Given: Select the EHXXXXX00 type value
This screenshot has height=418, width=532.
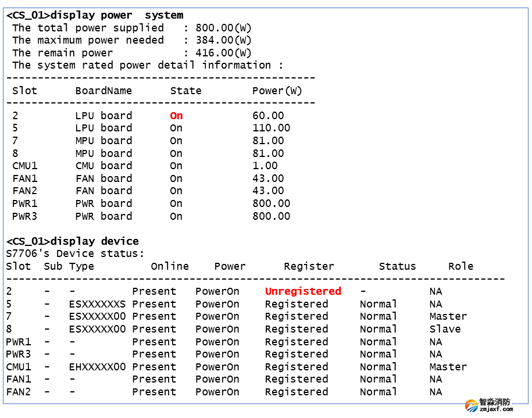Looking at the screenshot, I should [97, 367].
